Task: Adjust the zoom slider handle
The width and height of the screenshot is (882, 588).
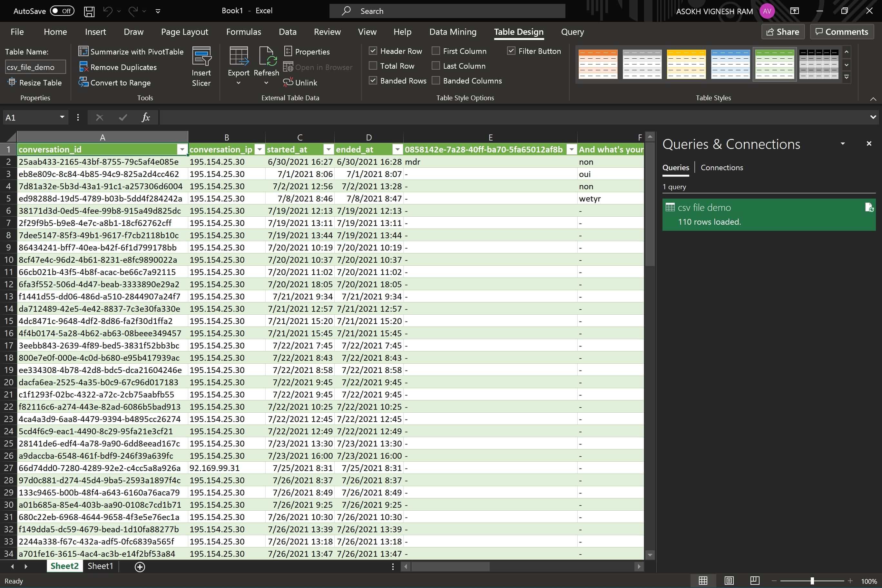Action: 812,581
